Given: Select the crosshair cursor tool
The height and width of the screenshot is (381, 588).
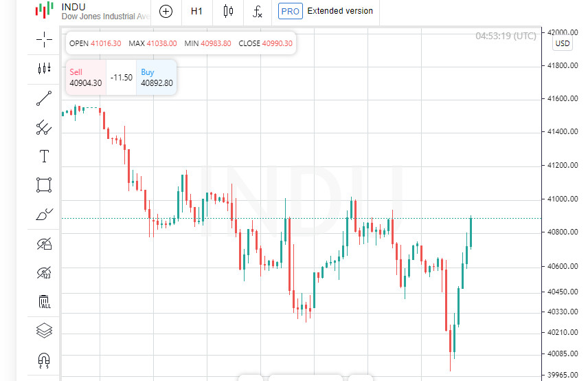Looking at the screenshot, I should tap(44, 40).
